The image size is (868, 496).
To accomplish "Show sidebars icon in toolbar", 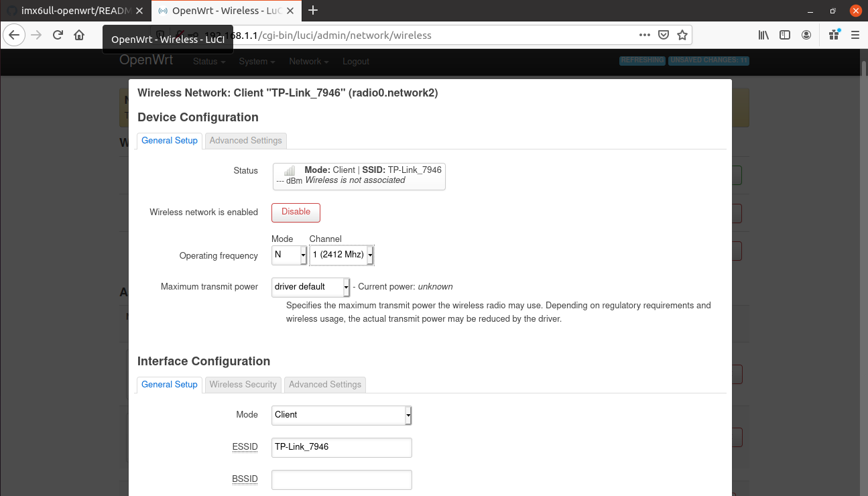I will (785, 35).
